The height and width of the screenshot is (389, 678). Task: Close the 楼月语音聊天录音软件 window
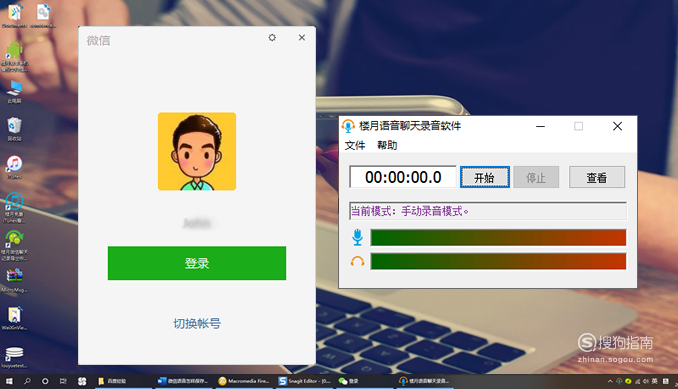coord(617,126)
